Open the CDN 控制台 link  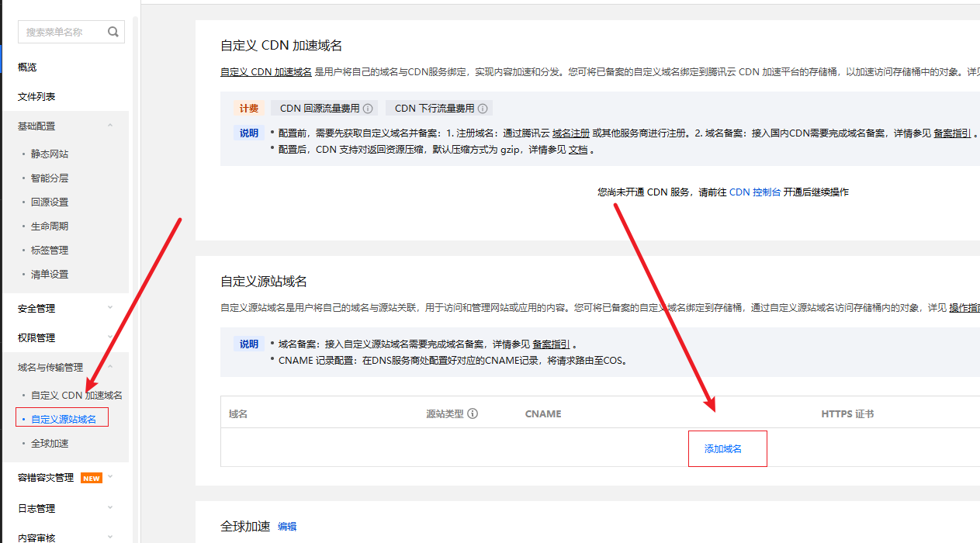click(x=755, y=192)
